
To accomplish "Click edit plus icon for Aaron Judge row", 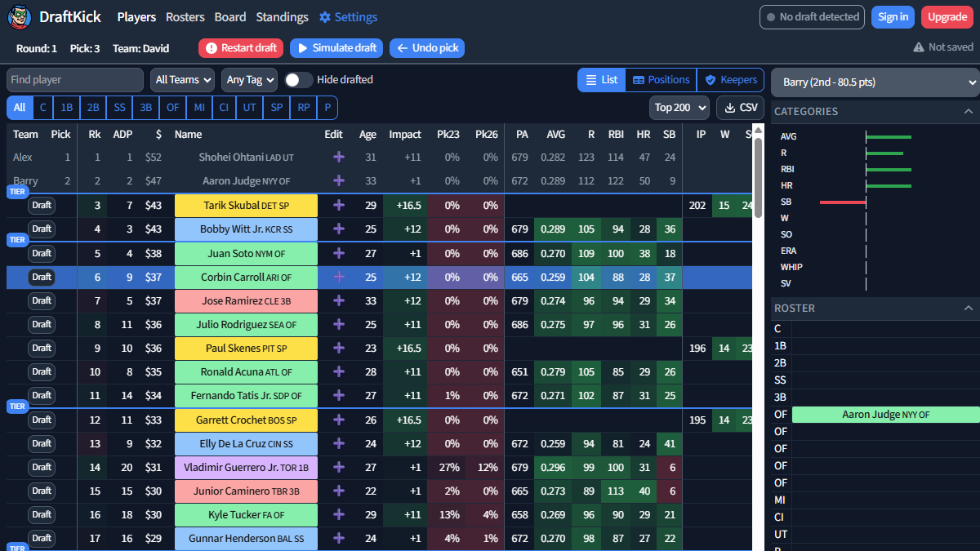I will tap(339, 181).
